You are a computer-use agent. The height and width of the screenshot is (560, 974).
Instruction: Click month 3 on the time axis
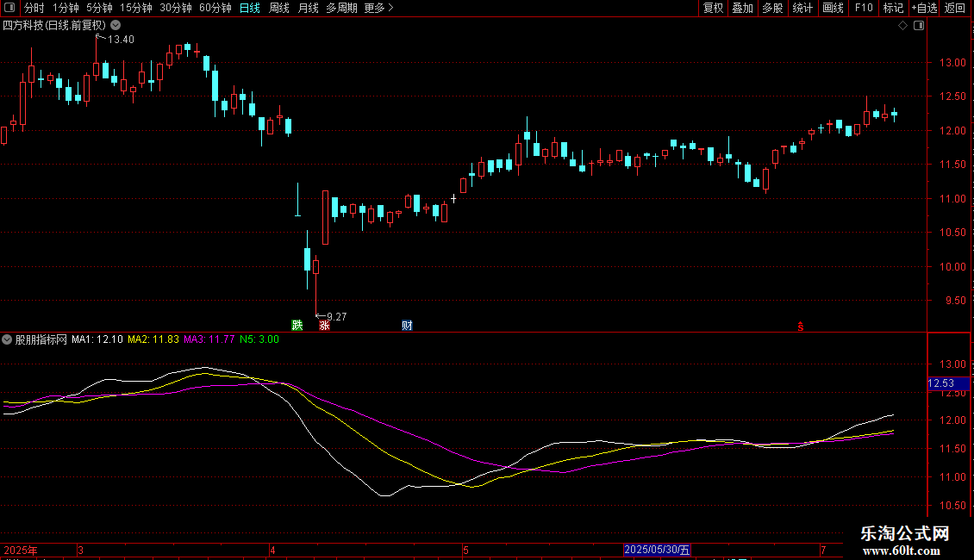[80, 550]
